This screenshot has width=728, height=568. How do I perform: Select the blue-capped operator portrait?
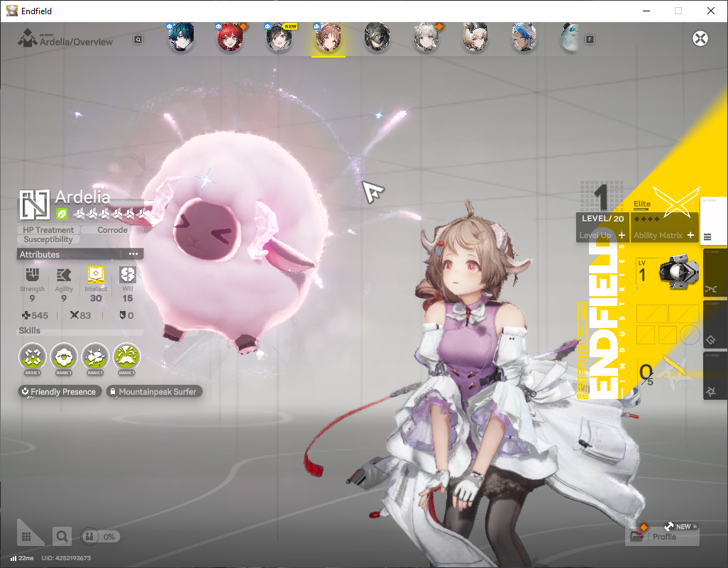click(x=524, y=37)
